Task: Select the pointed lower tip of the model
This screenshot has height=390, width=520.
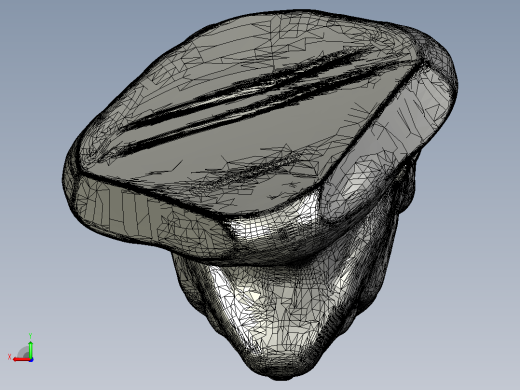Action: click(282, 368)
